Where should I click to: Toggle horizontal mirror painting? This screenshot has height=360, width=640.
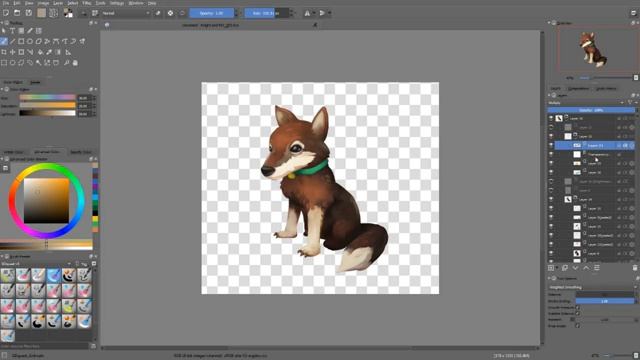(x=307, y=13)
